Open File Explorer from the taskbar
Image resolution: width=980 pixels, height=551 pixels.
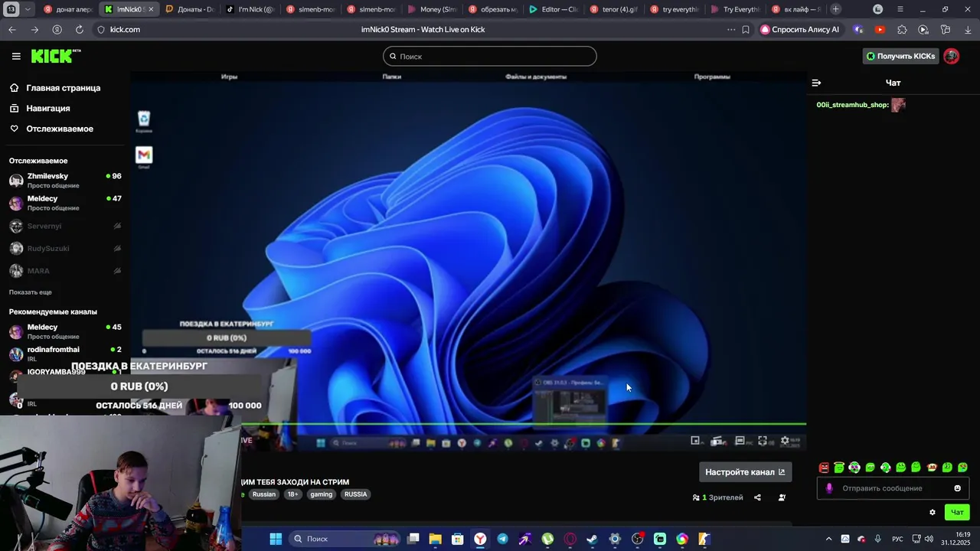(x=435, y=539)
